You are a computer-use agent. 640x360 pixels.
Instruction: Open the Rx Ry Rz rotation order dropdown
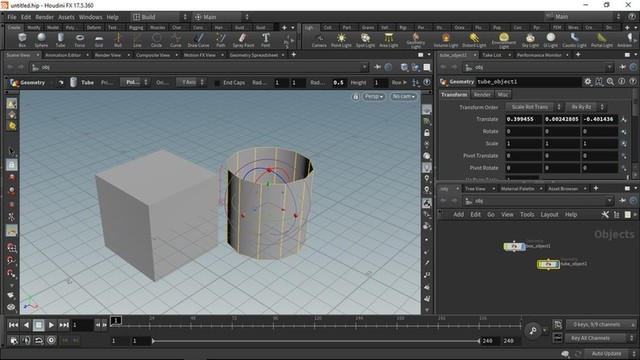[x=585, y=107]
